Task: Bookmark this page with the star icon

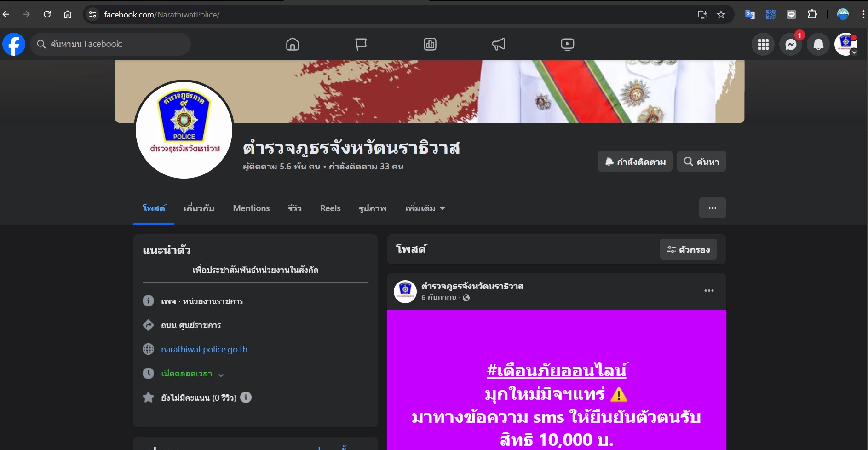Action: pos(721,15)
